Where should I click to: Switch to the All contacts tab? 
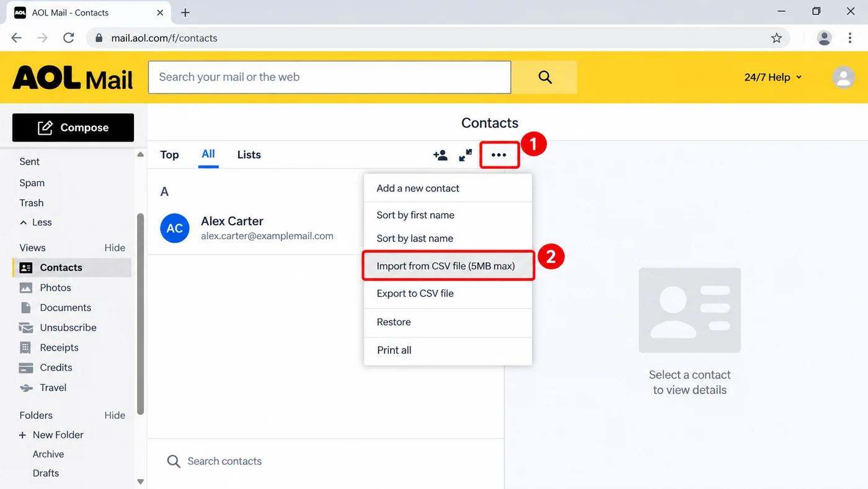click(208, 154)
